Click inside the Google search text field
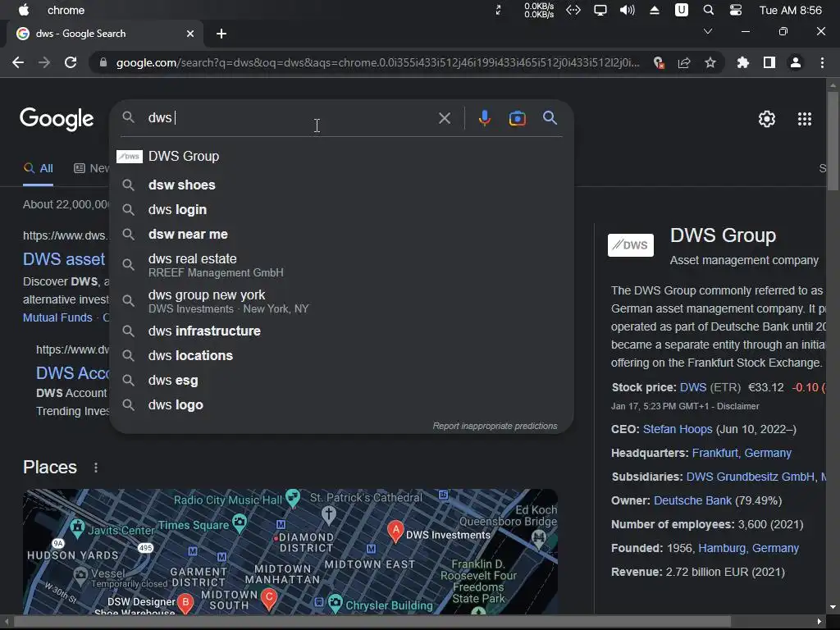This screenshot has width=840, height=630. click(290, 118)
